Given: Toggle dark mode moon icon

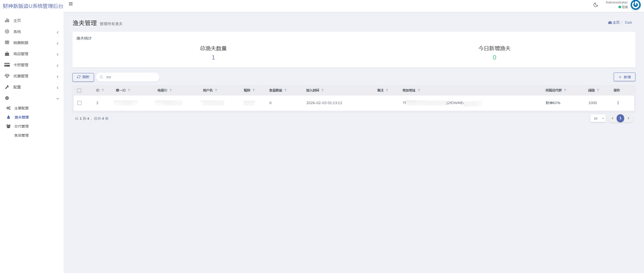Looking at the screenshot, I should coord(596,5).
